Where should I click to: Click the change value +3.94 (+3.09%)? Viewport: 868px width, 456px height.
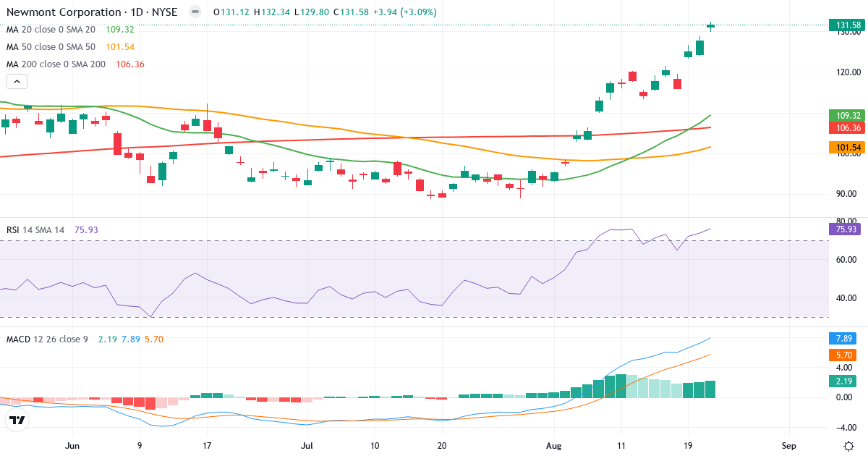coord(405,12)
